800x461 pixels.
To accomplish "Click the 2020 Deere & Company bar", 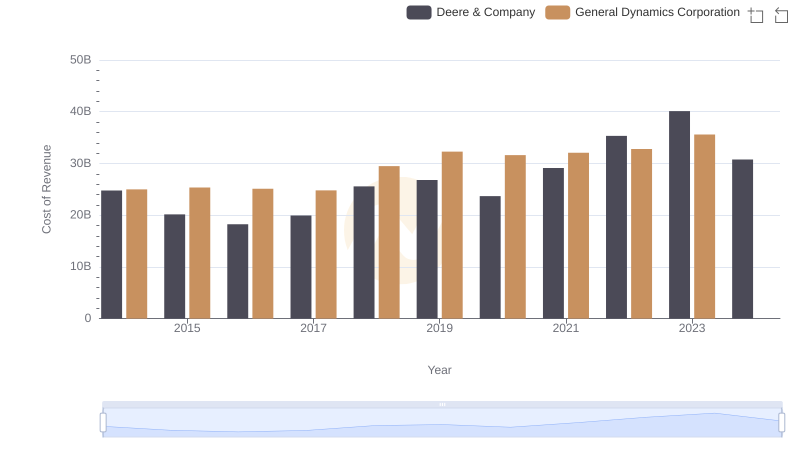I will pyautogui.click(x=490, y=257).
